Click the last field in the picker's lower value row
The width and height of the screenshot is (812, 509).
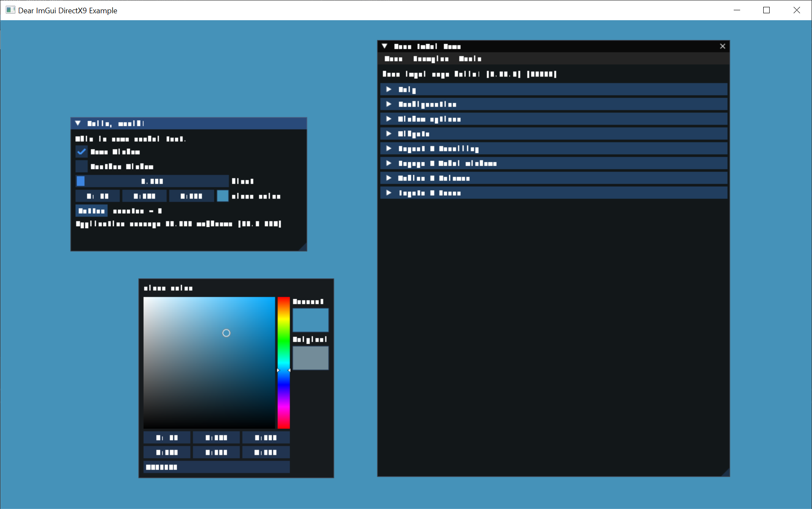click(266, 452)
